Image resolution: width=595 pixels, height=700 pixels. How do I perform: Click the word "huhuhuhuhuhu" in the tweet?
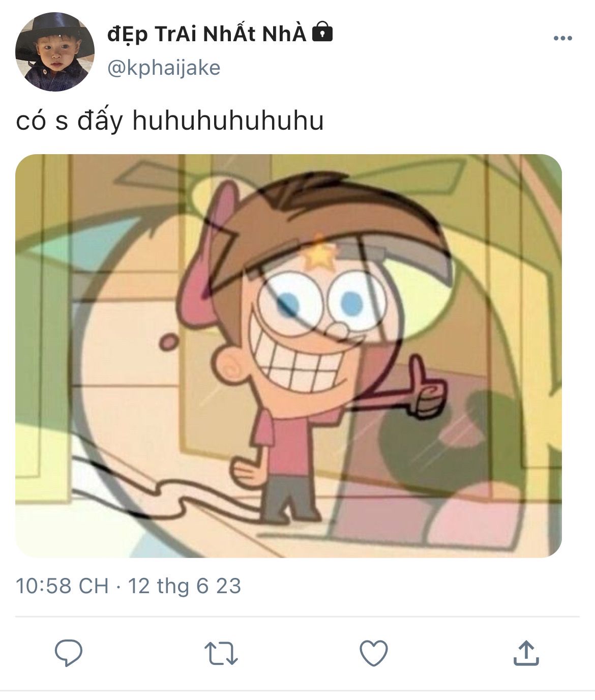[228, 121]
